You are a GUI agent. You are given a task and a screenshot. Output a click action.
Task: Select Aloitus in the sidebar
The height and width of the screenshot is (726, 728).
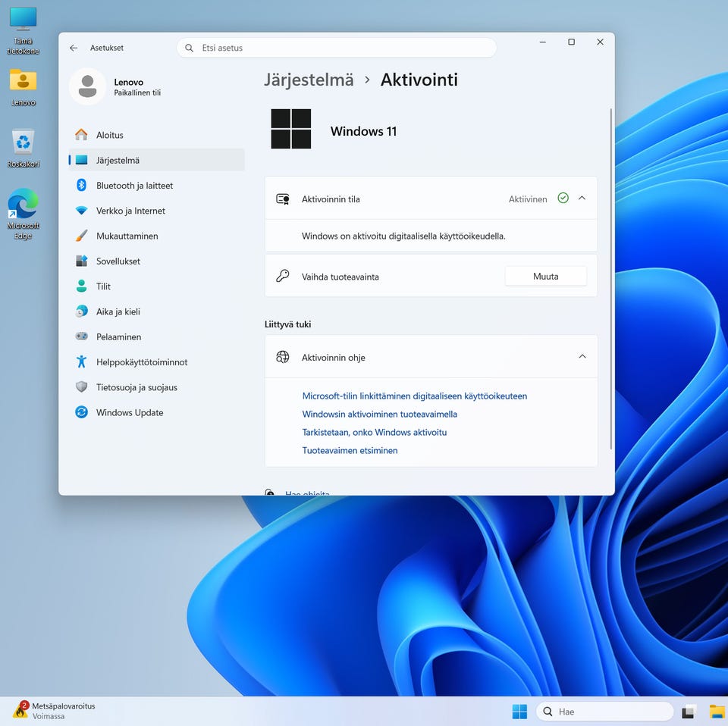click(x=156, y=135)
